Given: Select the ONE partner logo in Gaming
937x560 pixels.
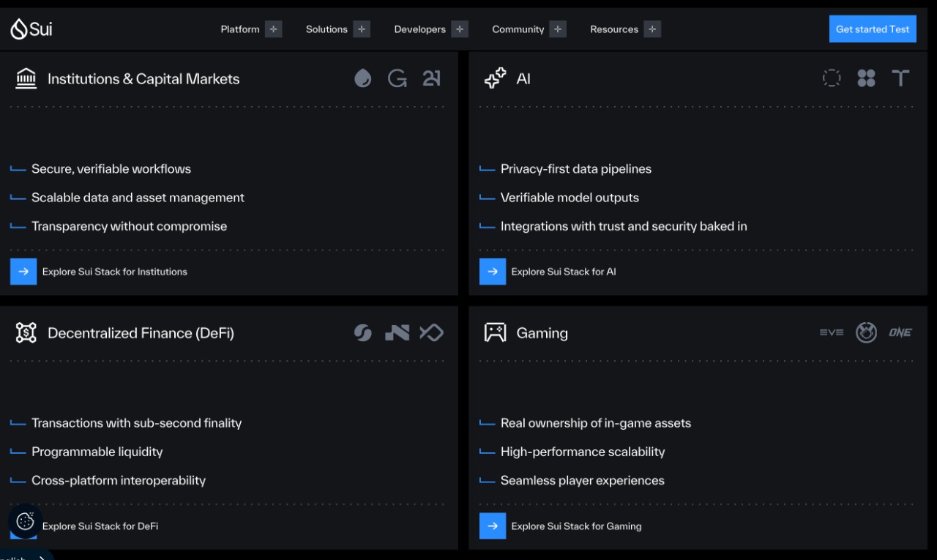Looking at the screenshot, I should pos(900,332).
